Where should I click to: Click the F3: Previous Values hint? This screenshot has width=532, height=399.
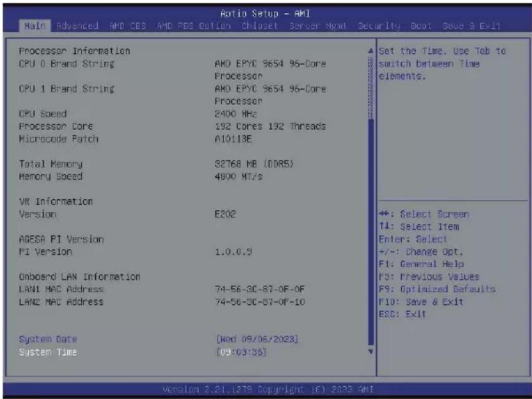[x=429, y=277]
